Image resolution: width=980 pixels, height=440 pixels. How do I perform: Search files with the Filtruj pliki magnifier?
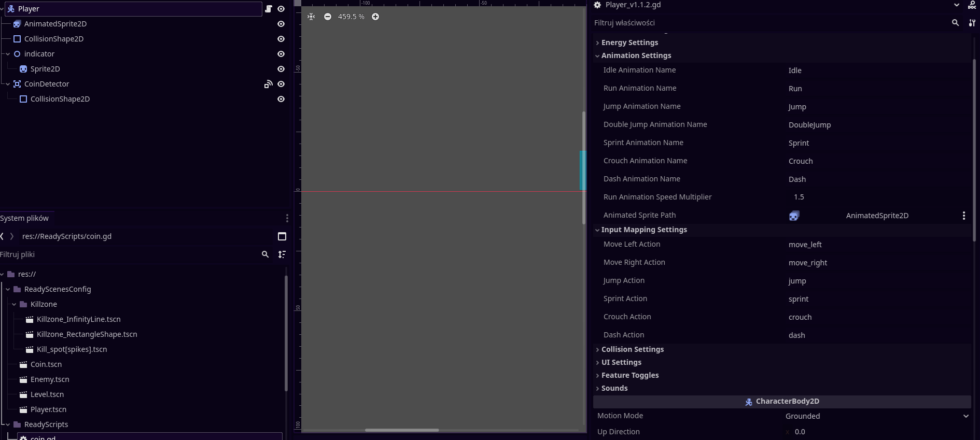(x=265, y=254)
